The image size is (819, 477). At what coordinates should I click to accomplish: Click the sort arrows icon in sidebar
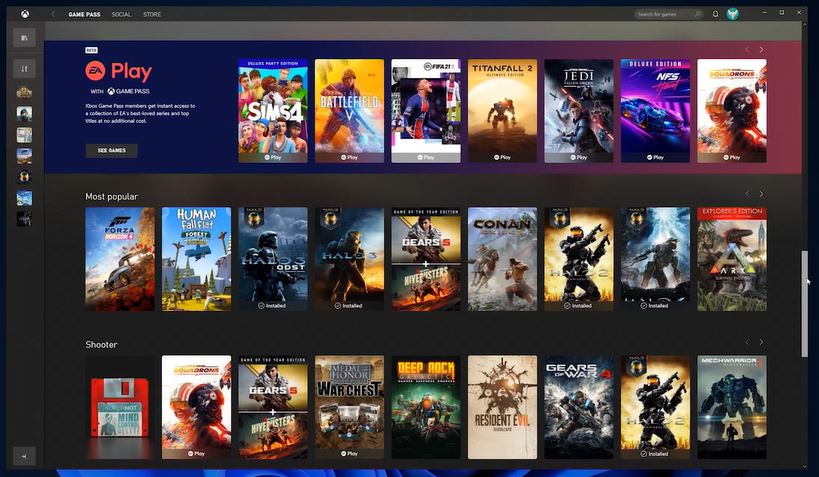tap(24, 69)
